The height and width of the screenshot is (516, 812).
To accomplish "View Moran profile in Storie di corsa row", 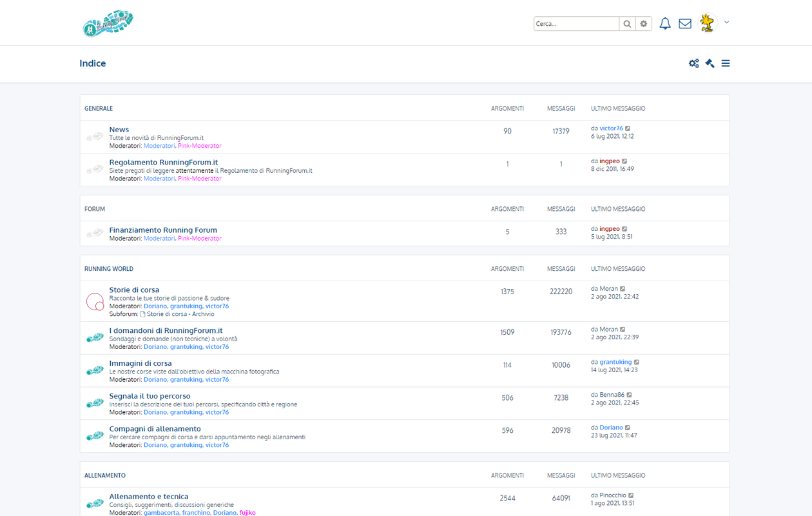I will [609, 289].
